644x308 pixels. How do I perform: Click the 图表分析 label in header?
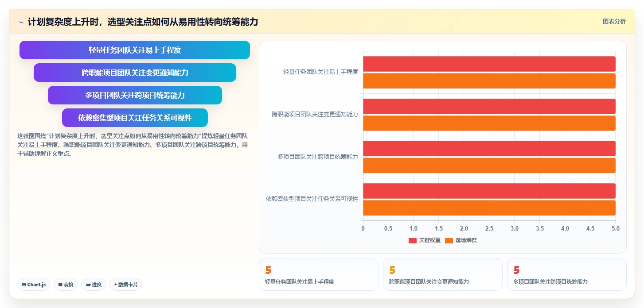click(x=614, y=22)
